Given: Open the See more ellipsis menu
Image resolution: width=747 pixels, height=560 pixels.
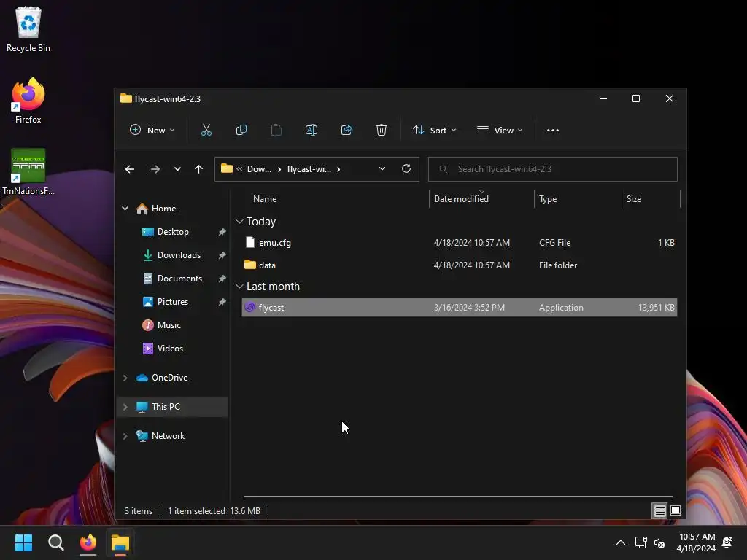Looking at the screenshot, I should pyautogui.click(x=553, y=130).
